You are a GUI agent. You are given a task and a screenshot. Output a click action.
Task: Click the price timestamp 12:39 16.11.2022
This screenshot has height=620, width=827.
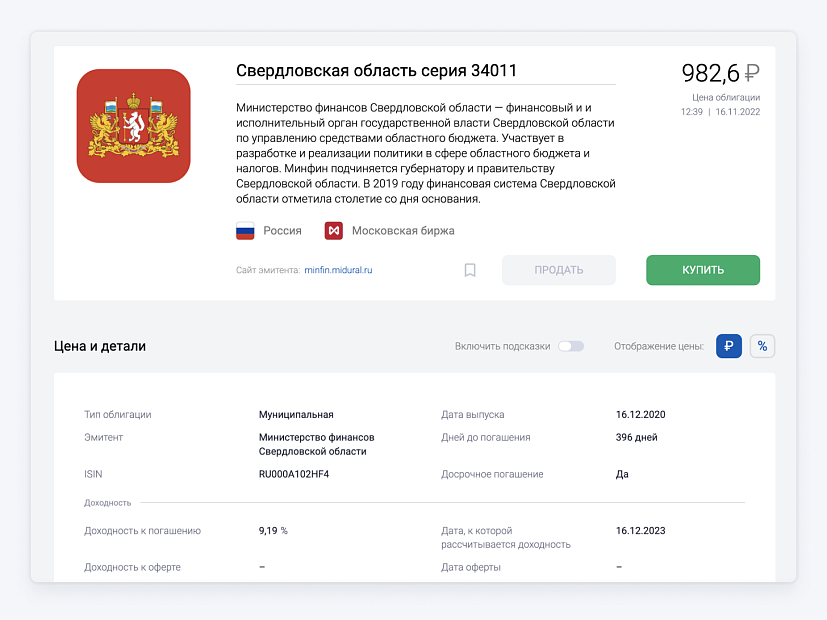tap(720, 112)
